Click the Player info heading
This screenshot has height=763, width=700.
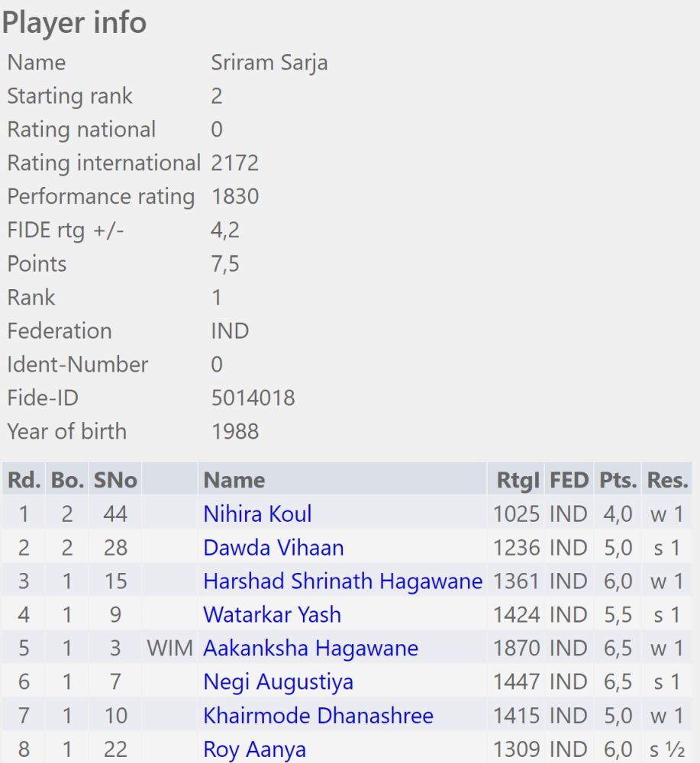[74, 23]
